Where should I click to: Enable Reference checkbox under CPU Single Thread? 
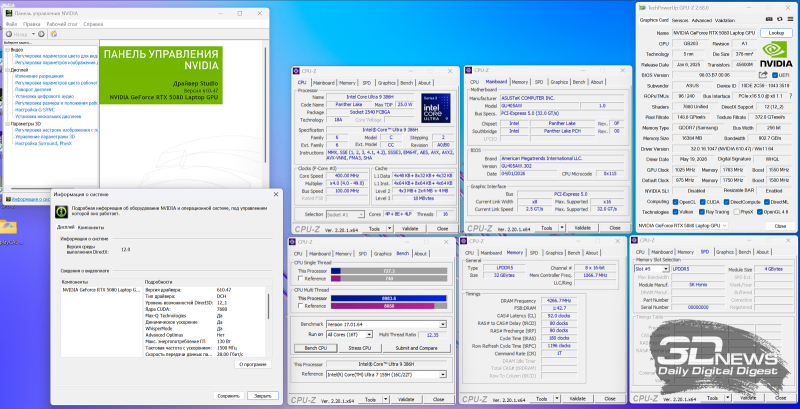[x=301, y=278]
